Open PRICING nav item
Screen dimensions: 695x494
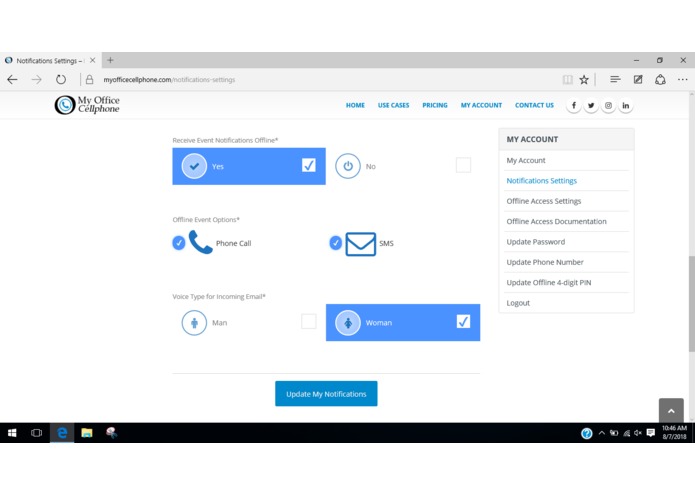(435, 105)
